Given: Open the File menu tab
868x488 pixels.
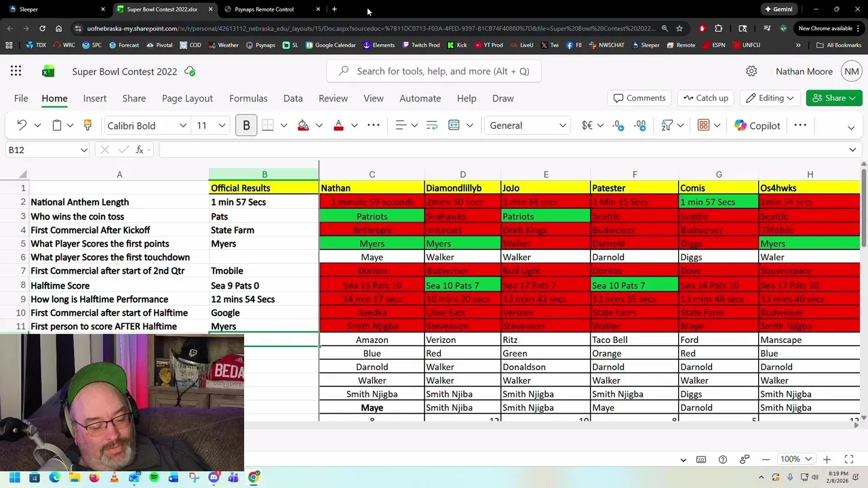Looking at the screenshot, I should [21, 98].
